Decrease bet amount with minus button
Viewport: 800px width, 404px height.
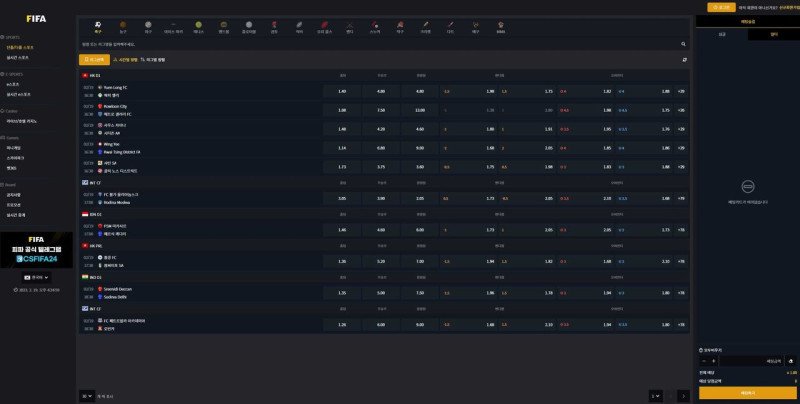click(704, 361)
